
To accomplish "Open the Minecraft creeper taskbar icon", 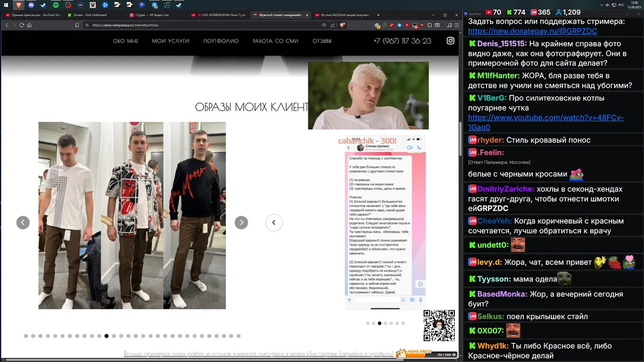I will [x=93, y=5].
